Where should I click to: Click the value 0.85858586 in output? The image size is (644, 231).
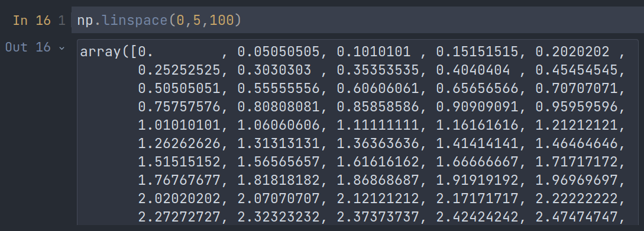378,107
